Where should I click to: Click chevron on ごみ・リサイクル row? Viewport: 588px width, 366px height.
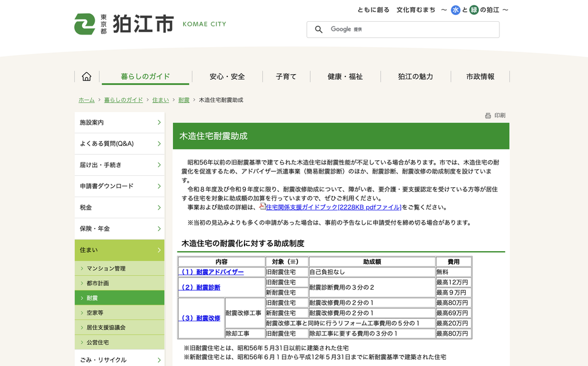(x=159, y=360)
